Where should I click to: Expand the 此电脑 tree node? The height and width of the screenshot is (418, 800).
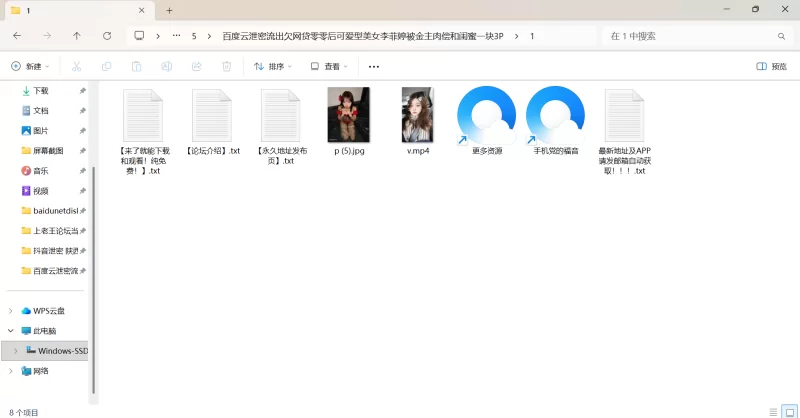(x=11, y=331)
